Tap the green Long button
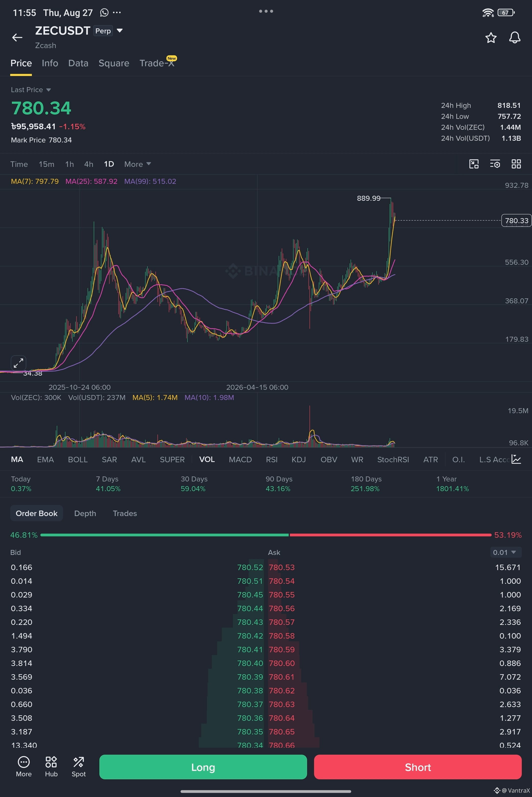This screenshot has width=532, height=797. 203,767
